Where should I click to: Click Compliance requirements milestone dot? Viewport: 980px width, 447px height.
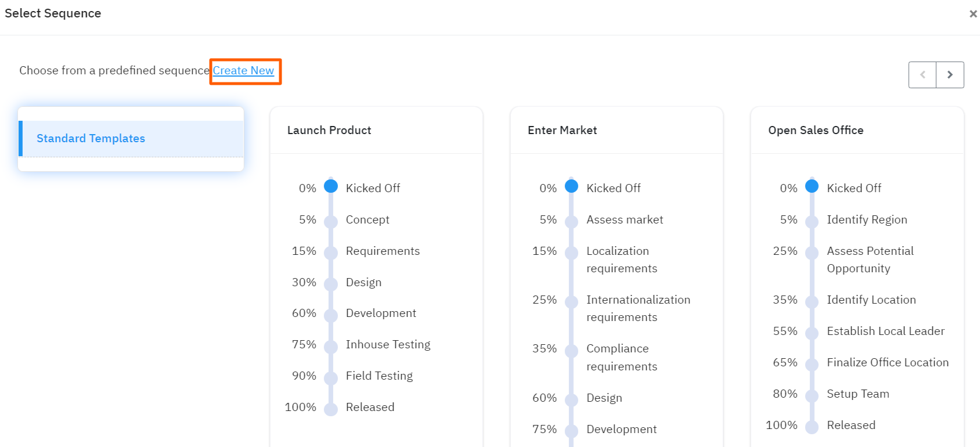[x=571, y=351]
